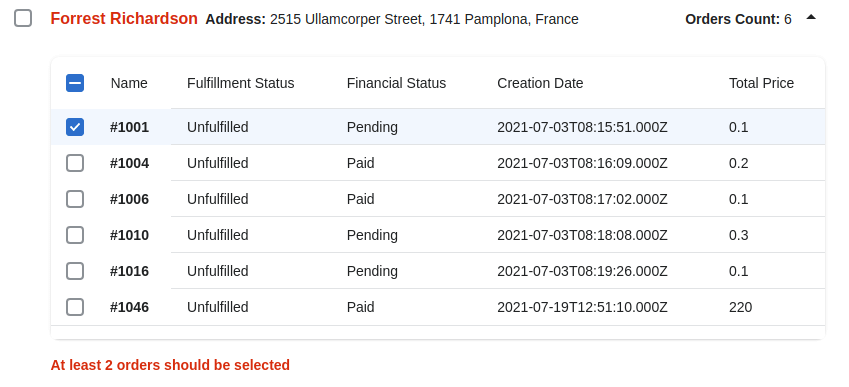Sort by Fulfillment Status column header
The image size is (849, 387).
240,83
